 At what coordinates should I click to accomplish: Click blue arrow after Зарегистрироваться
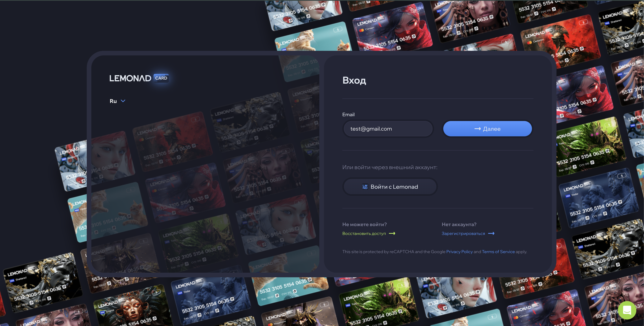point(491,233)
